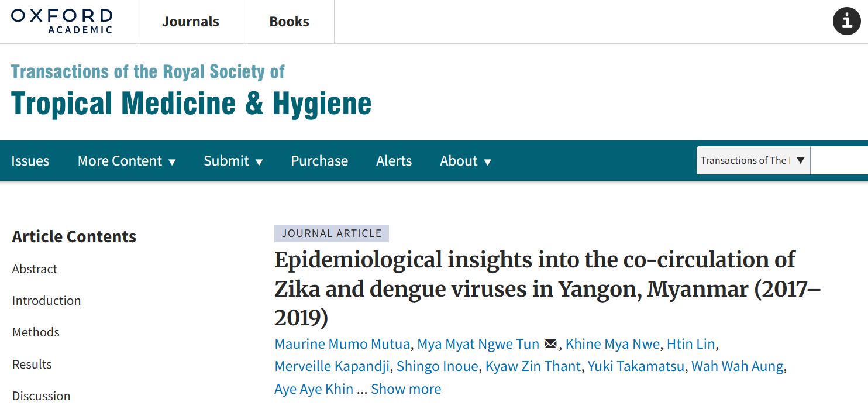Click the search input field
This screenshot has width=868, height=409.
point(839,160)
